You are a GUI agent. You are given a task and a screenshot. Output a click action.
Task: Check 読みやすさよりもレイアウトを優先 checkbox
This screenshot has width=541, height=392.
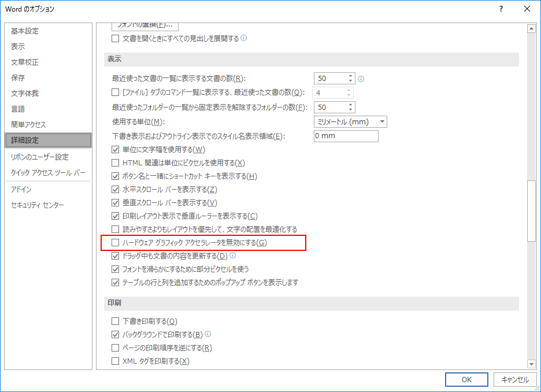click(x=115, y=229)
